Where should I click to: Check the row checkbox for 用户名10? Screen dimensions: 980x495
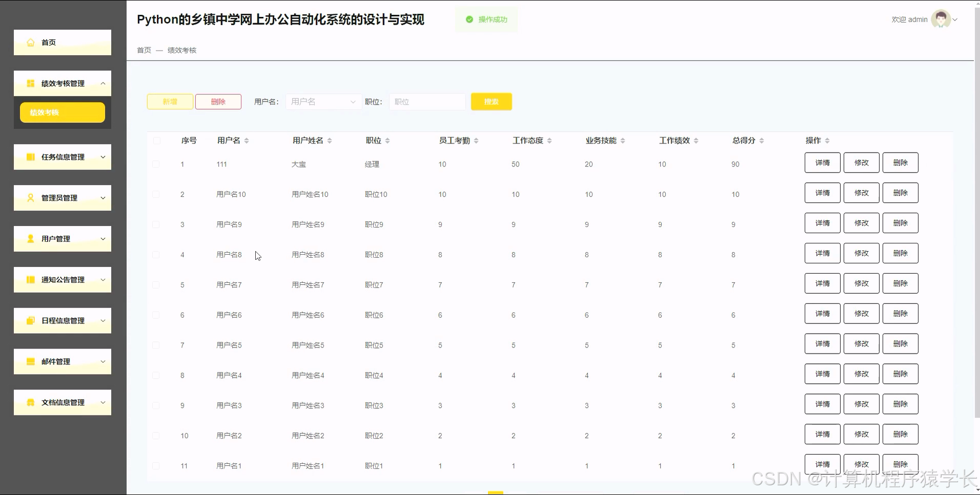coord(156,194)
